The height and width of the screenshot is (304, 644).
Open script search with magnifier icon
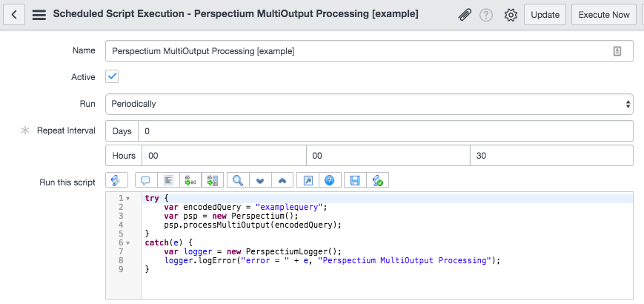click(238, 180)
